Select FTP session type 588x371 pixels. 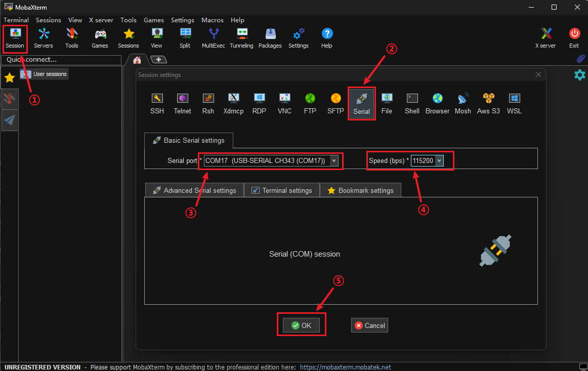click(310, 104)
